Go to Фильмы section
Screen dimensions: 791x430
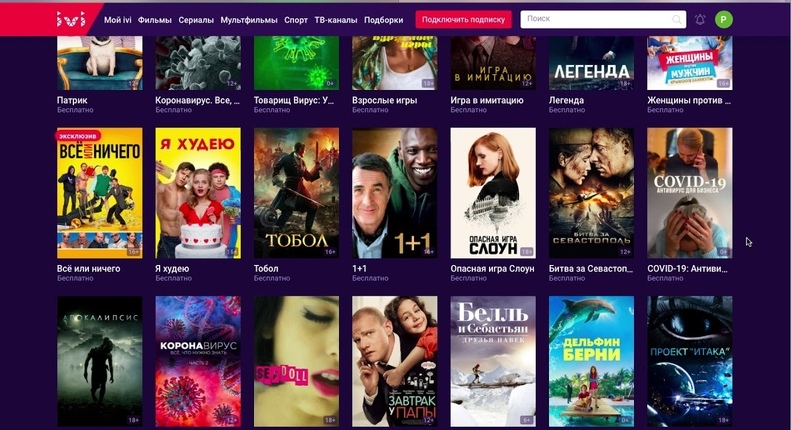coord(154,20)
